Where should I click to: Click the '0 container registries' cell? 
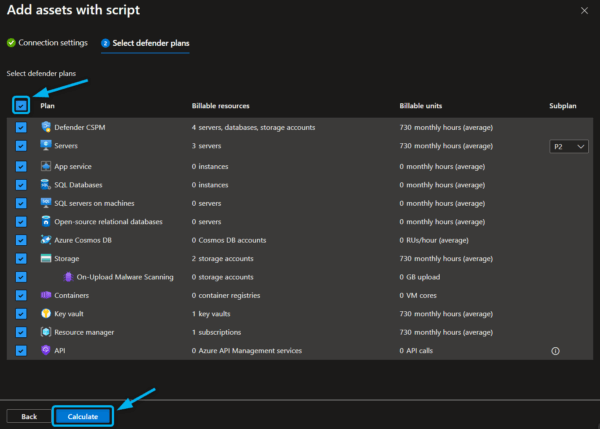pos(226,295)
